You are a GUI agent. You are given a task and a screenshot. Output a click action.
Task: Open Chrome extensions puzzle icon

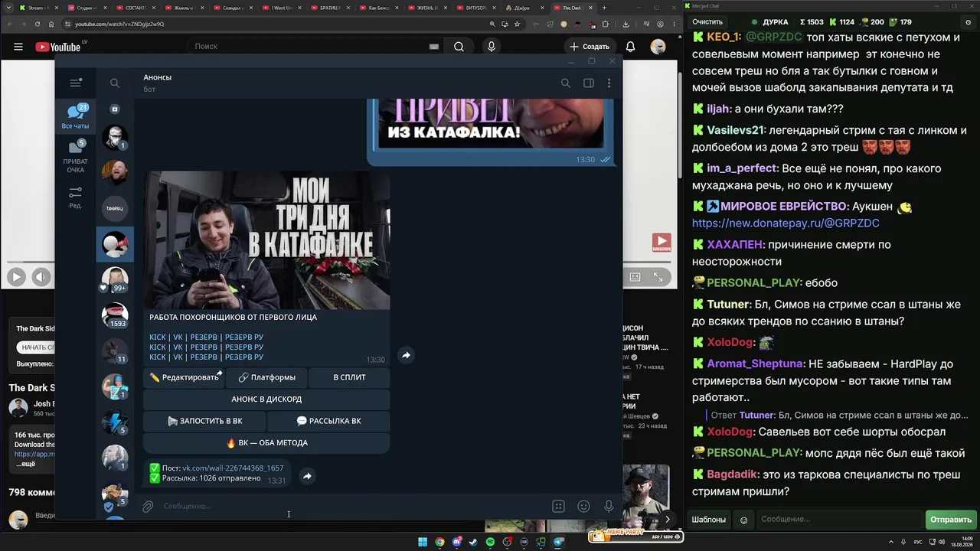pos(605,24)
